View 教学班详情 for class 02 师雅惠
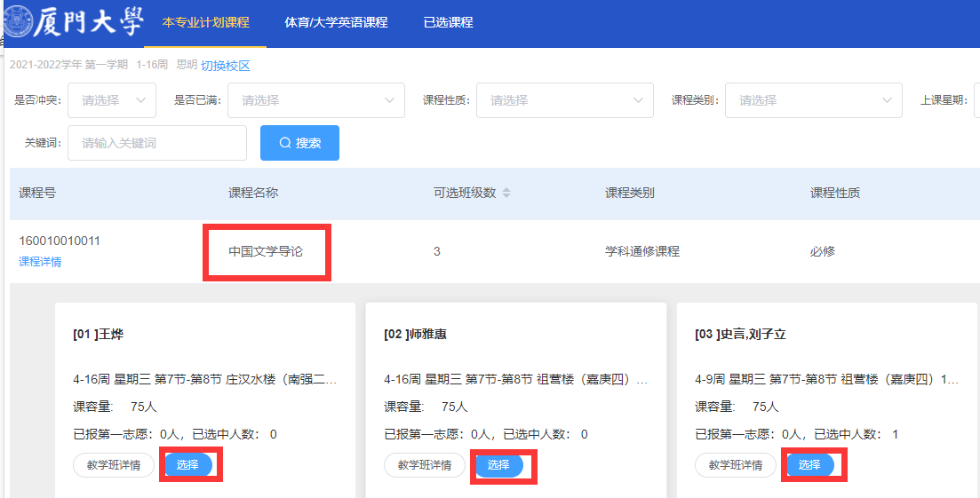The height and width of the screenshot is (498, 980). 425,465
